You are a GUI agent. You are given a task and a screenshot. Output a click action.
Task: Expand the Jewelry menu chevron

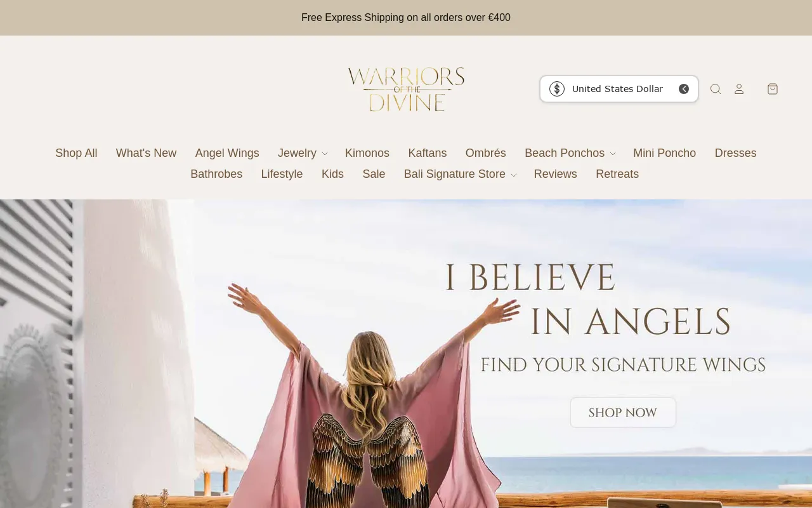(x=325, y=154)
